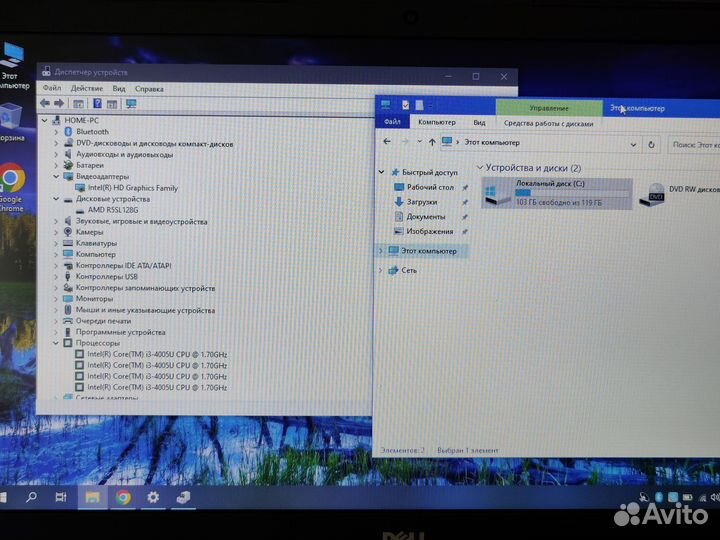This screenshot has height=540, width=720.
Task: Open Файл menu in Device Manager
Action: tap(52, 88)
